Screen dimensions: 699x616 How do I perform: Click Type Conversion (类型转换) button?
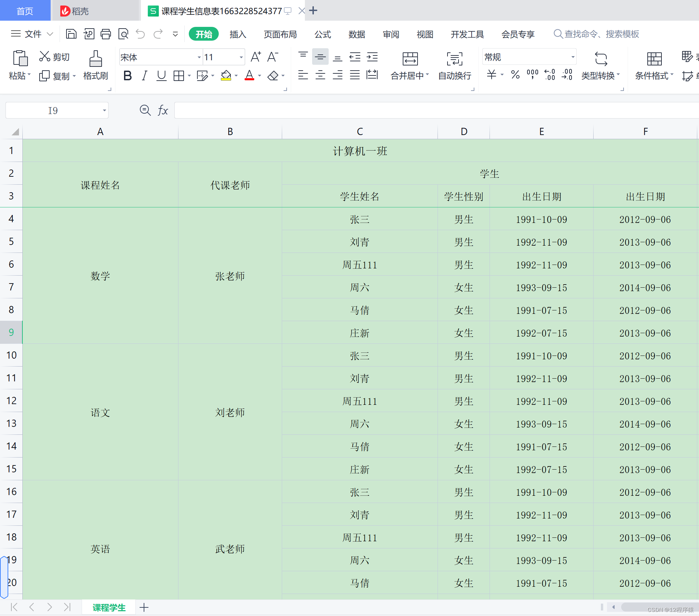[x=601, y=66]
